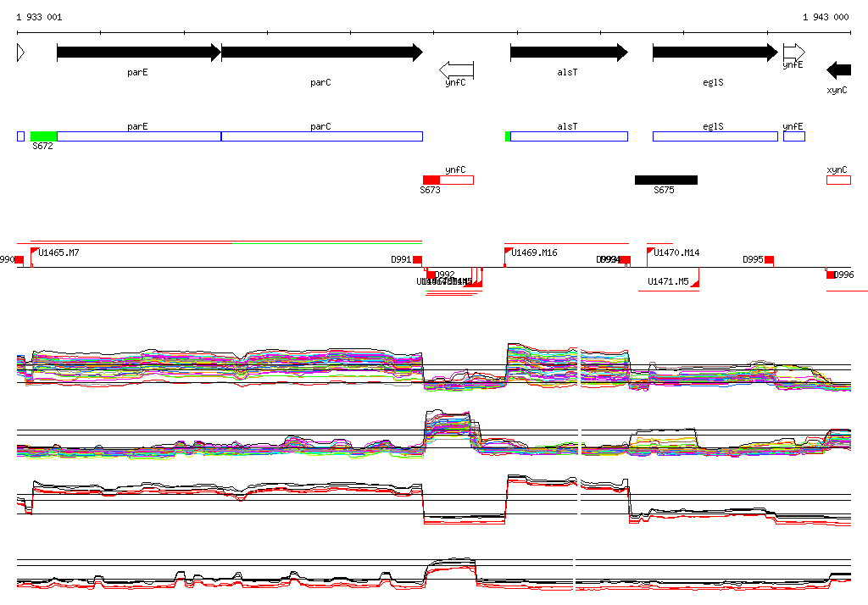Click the small white triangle before parE
Viewport: 868px width, 605px height.
21,53
